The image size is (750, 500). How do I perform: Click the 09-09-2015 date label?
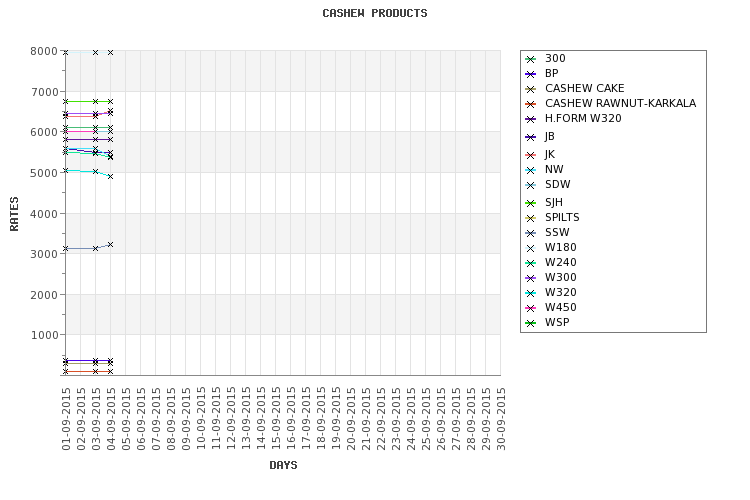[x=186, y=419]
